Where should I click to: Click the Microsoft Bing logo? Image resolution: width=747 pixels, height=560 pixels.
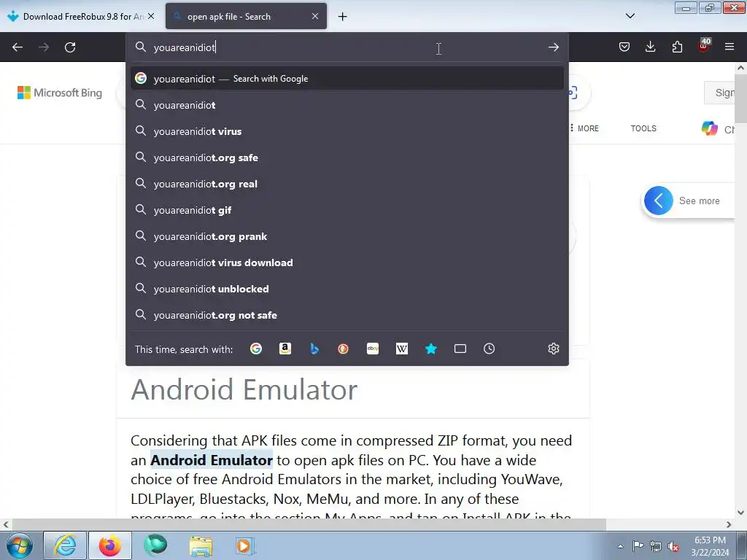coord(60,93)
